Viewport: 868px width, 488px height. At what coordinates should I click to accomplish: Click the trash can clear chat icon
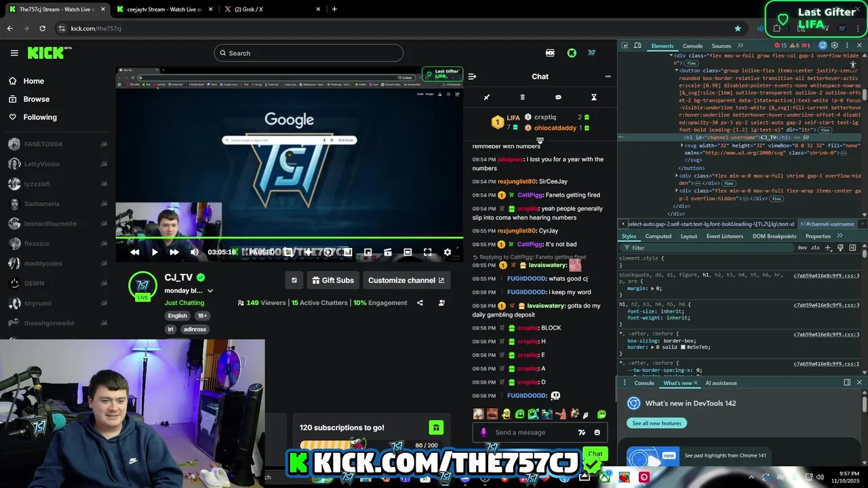[x=522, y=97]
